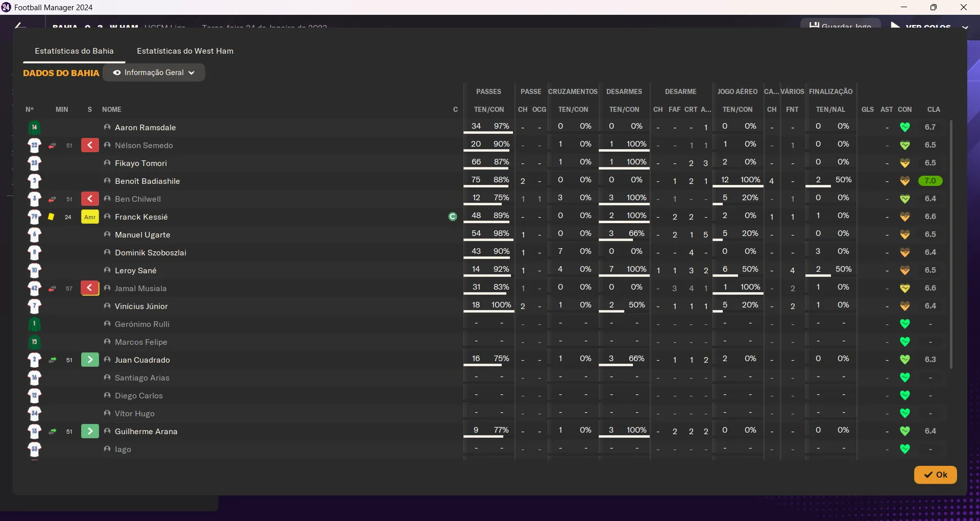The width and height of the screenshot is (980, 521).
Task: Click Franck Kessié's captain C badge
Action: pos(452,217)
